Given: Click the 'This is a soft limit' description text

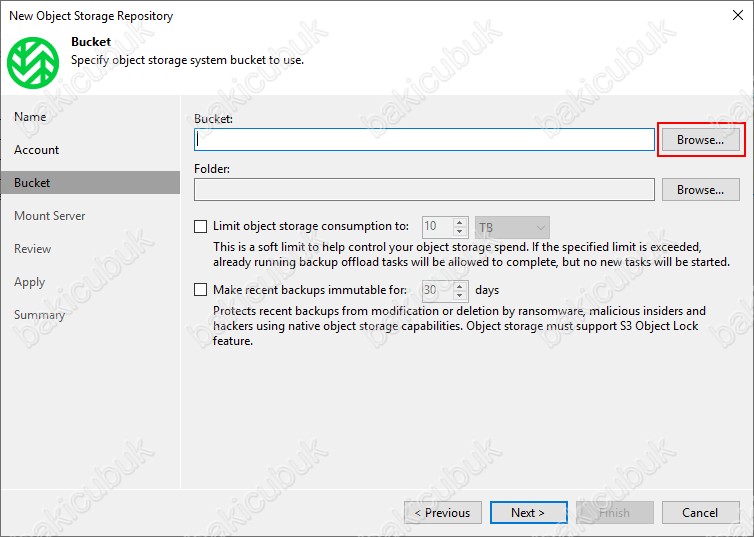Looking at the screenshot, I should tap(471, 254).
